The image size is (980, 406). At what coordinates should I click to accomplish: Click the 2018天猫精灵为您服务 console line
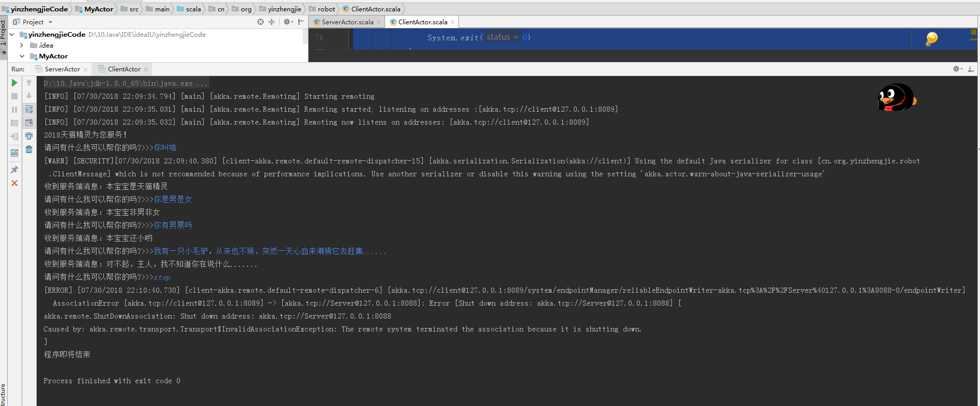click(x=85, y=134)
